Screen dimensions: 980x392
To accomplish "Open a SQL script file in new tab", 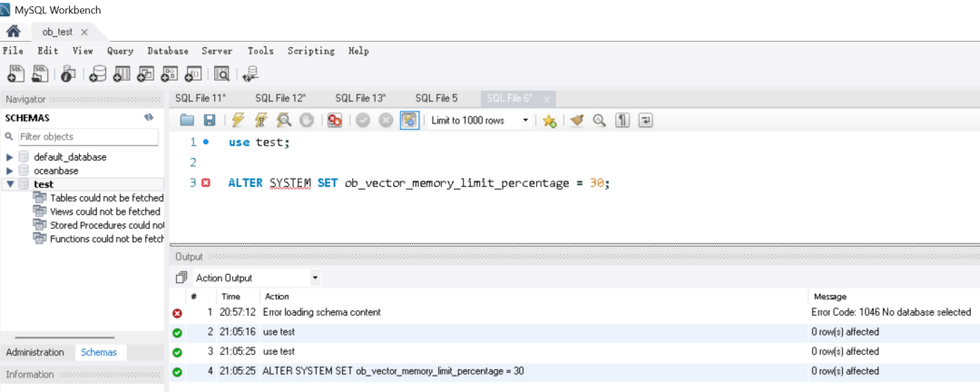I will 41,73.
